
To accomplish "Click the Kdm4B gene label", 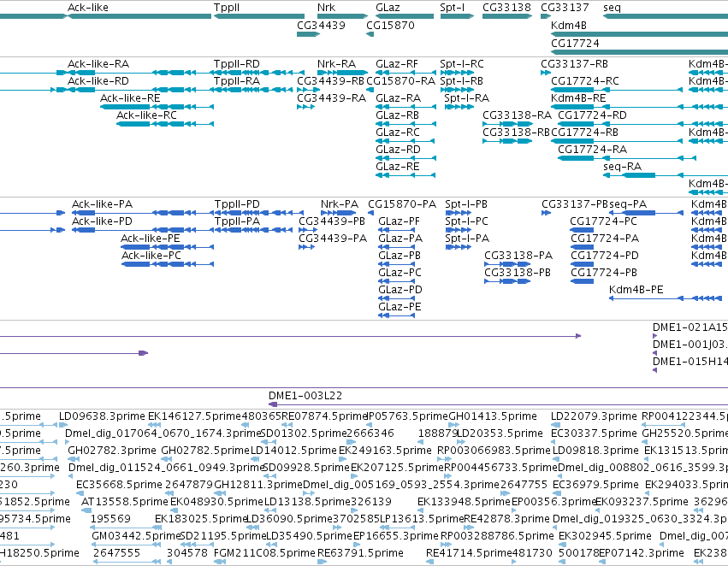I will (569, 25).
